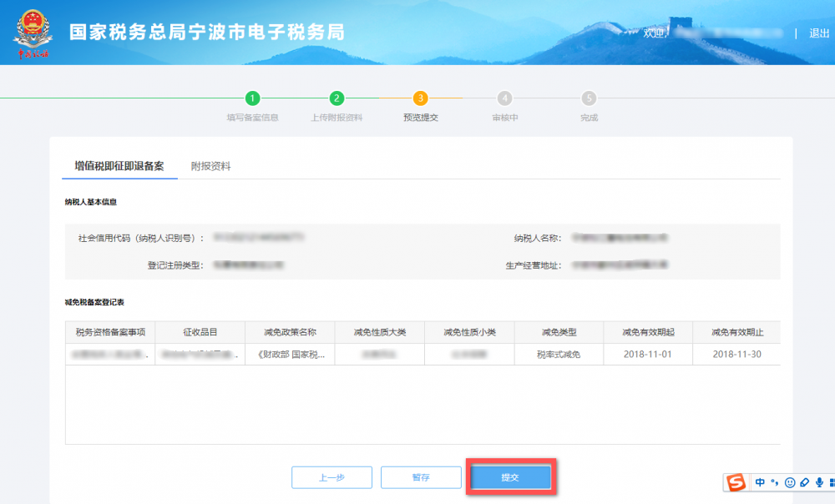Activate voice input microphone icon
This screenshot has width=835, height=504.
pyautogui.click(x=819, y=482)
